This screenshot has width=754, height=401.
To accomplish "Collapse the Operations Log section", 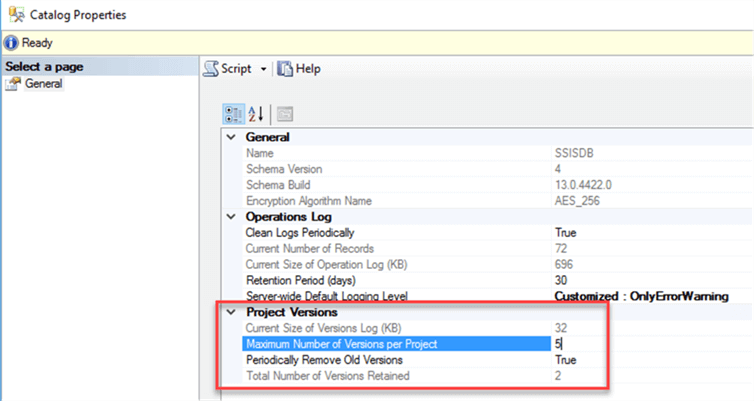I will 232,217.
